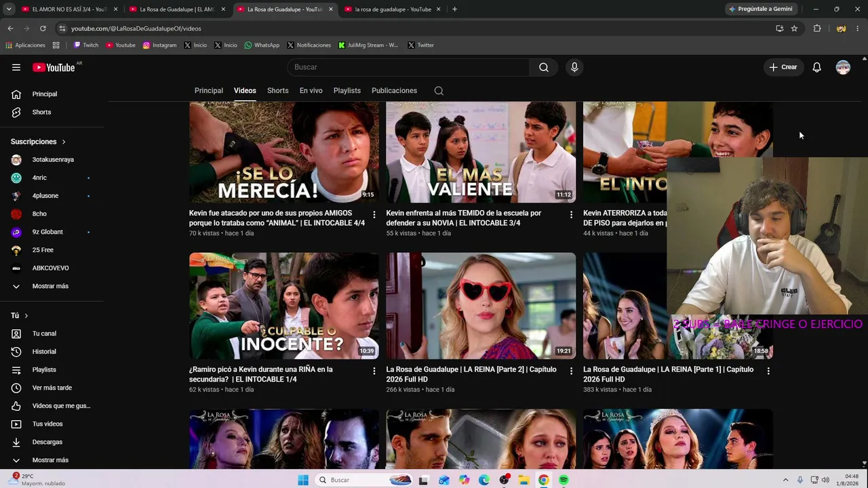Switch to "la rosa de guadalupe - YouTube" browser tab
This screenshot has width=868, height=488.
(x=393, y=9)
